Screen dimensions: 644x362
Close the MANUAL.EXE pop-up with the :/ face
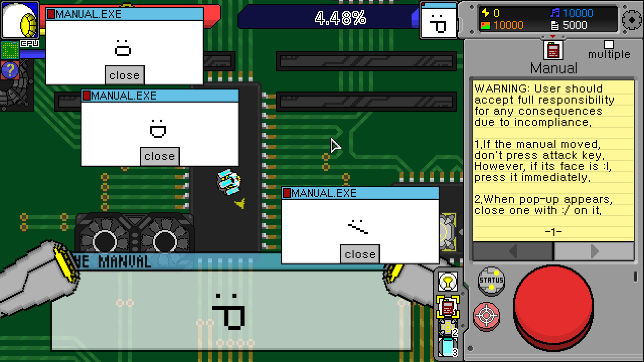point(359,254)
